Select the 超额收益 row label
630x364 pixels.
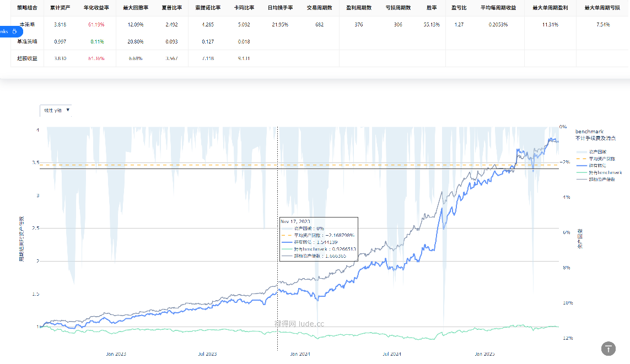pyautogui.click(x=27, y=58)
